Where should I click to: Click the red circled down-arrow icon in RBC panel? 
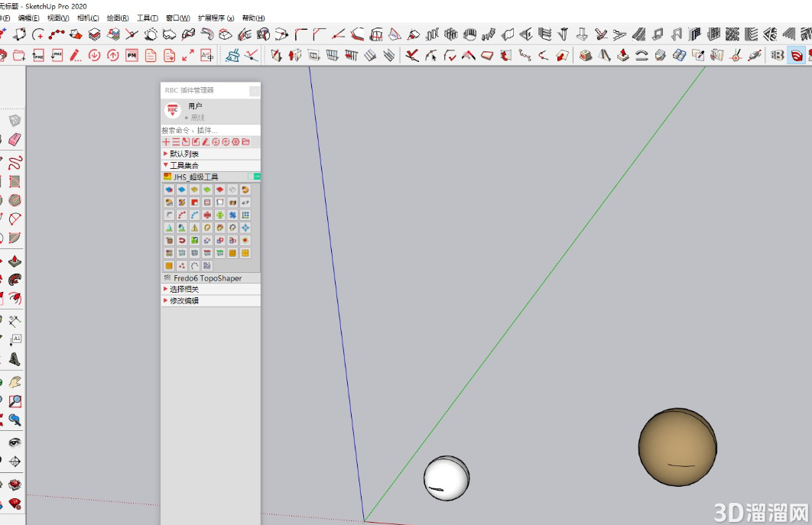point(216,142)
